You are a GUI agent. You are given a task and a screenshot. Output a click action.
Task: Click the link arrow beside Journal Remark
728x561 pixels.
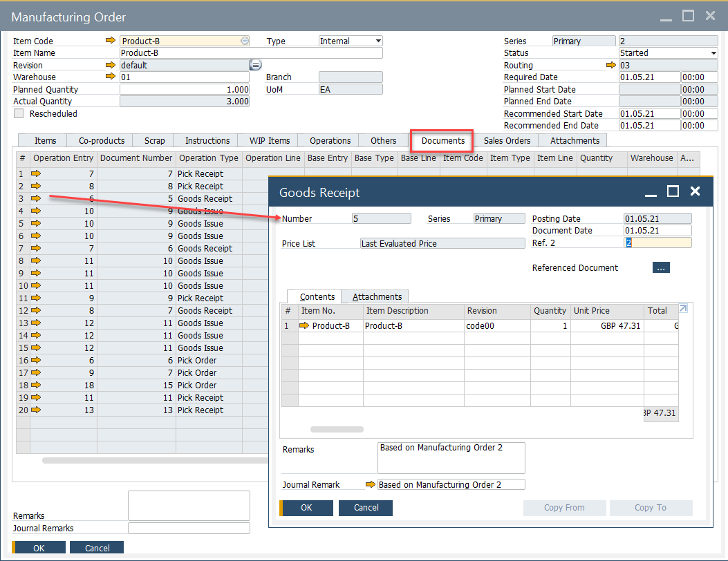[371, 484]
